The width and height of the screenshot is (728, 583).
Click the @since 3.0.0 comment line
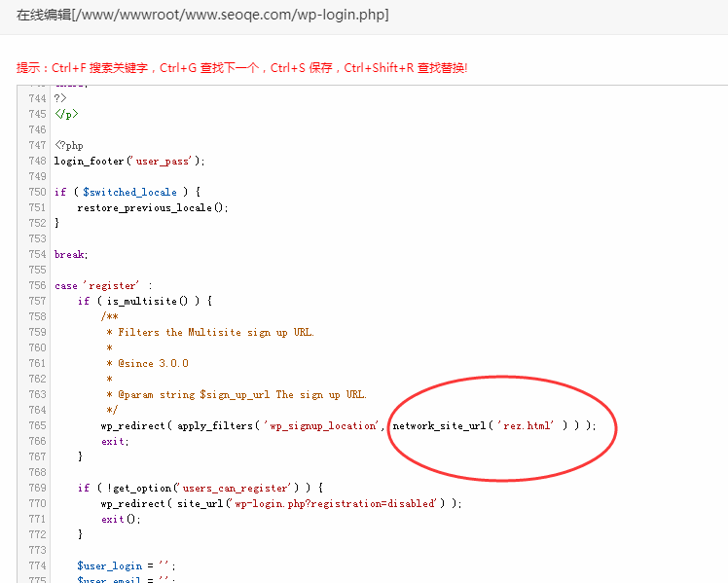153,363
